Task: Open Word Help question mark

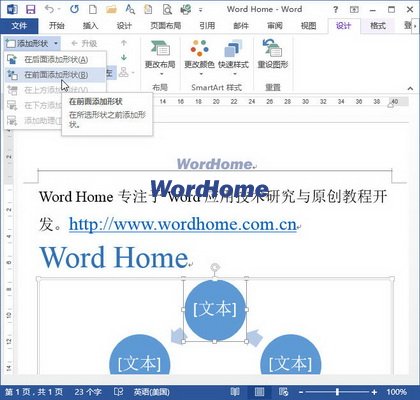Action: pyautogui.click(x=335, y=10)
